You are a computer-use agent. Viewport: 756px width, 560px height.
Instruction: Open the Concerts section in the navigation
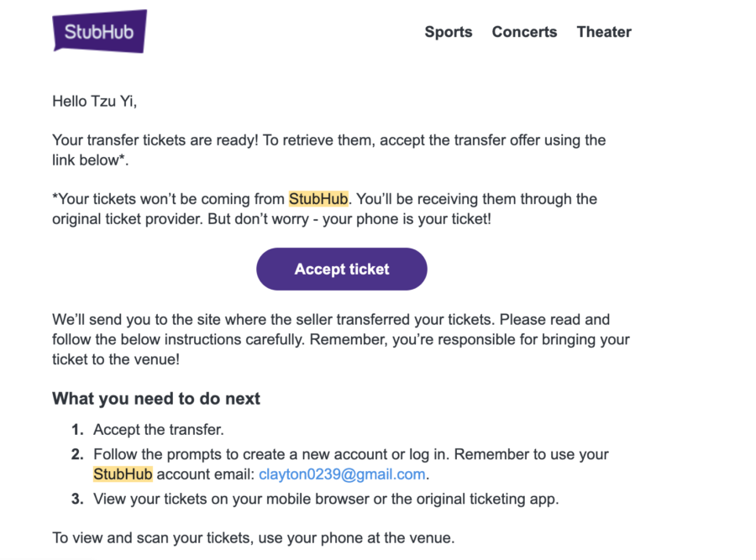[x=524, y=32]
